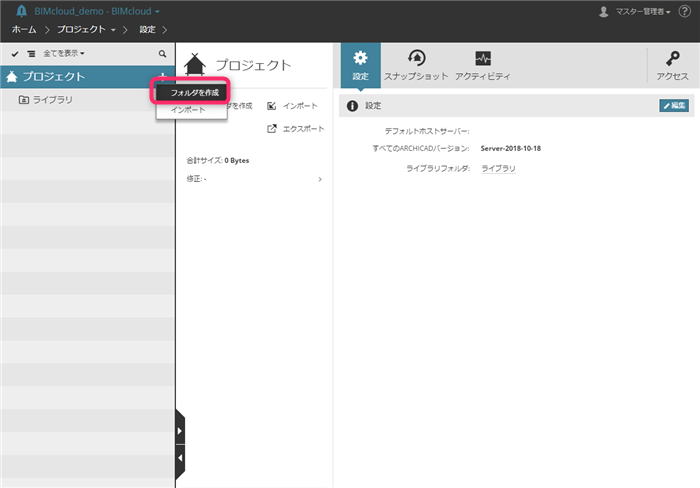Image resolution: width=700 pixels, height=488 pixels.
Task: Expand the 修正 row chevron
Action: tap(320, 179)
